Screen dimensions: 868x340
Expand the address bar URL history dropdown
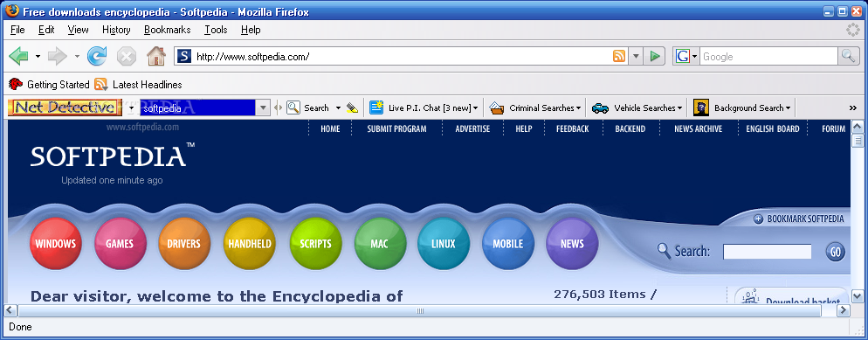[636, 56]
